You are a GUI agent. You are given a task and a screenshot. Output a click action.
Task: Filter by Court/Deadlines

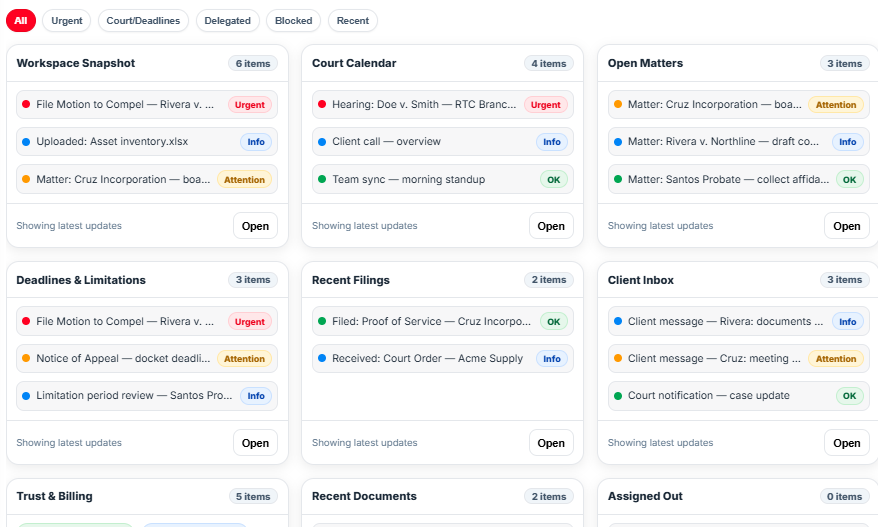pos(143,20)
